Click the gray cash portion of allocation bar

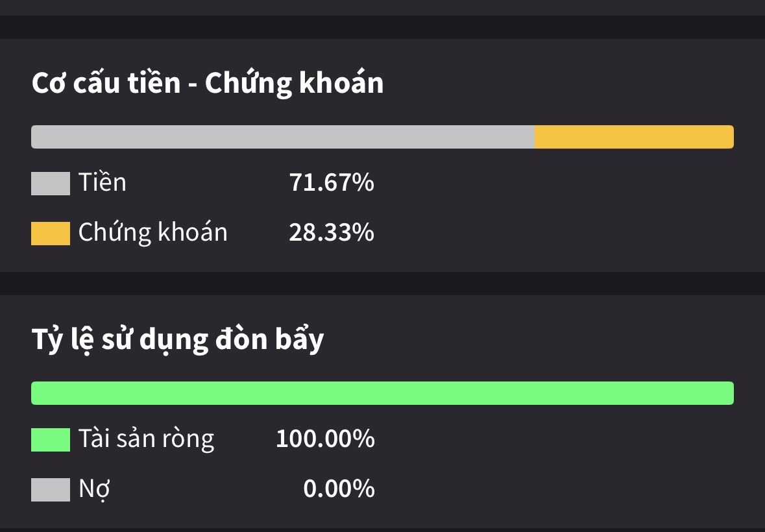(x=283, y=136)
